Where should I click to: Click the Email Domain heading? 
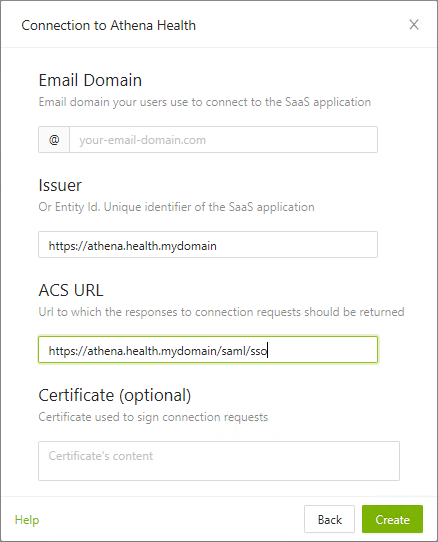(x=90, y=80)
